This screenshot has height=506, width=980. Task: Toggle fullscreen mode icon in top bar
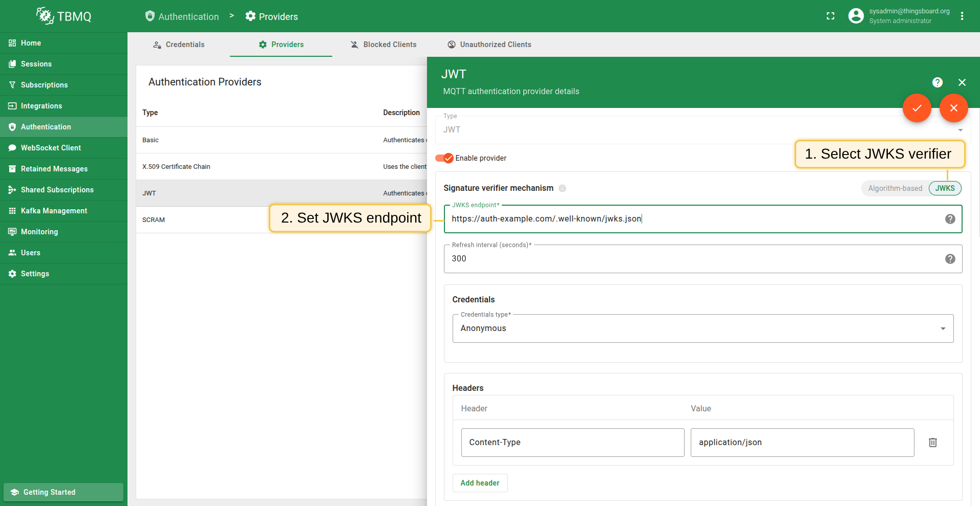point(830,16)
